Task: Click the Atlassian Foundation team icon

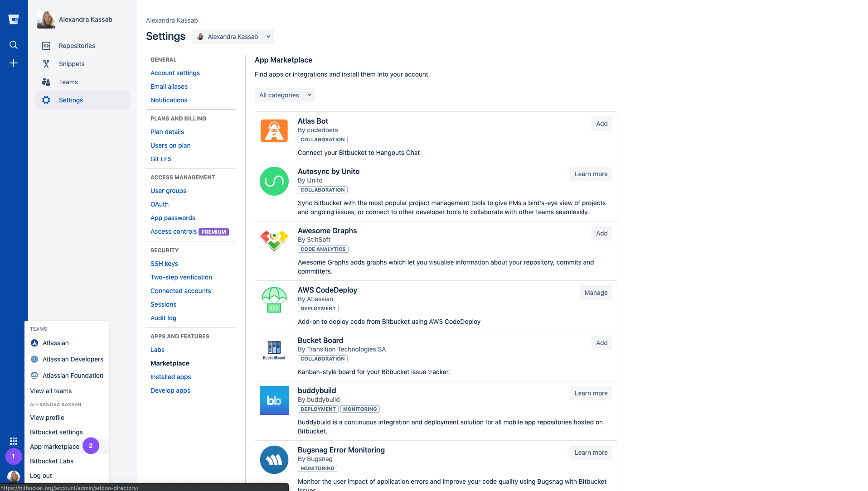Action: (34, 375)
